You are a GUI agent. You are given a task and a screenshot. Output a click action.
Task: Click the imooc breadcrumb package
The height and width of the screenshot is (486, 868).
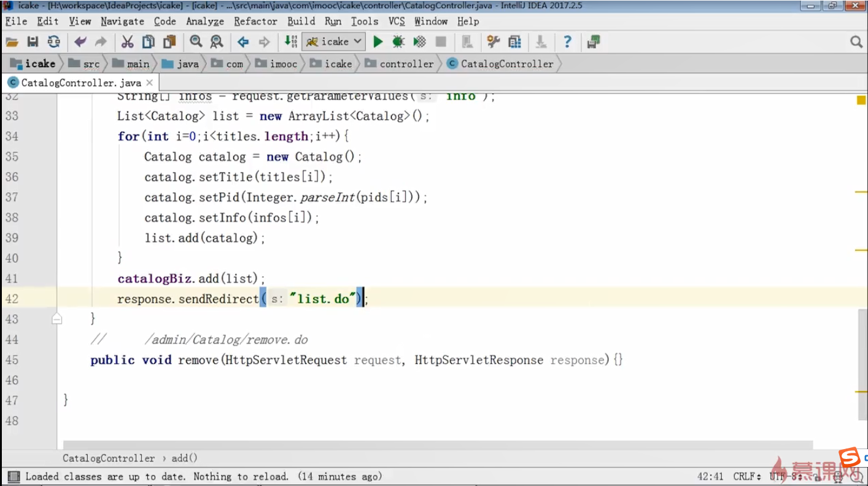(276, 64)
